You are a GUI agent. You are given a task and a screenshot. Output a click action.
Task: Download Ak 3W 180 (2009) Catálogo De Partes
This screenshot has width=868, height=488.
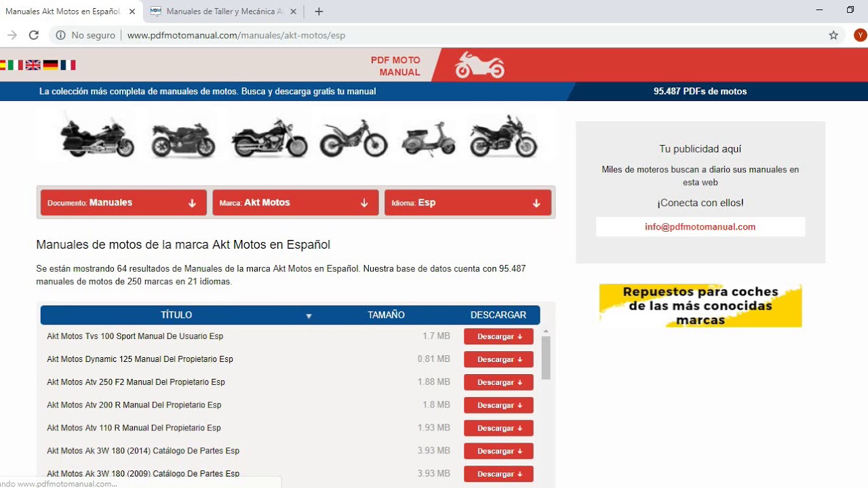(x=498, y=474)
